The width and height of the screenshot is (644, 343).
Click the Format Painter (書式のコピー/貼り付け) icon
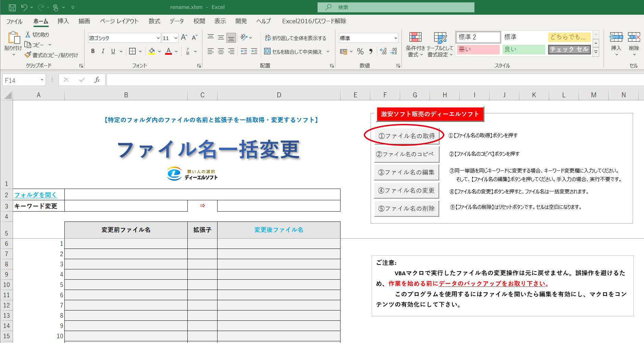point(28,55)
